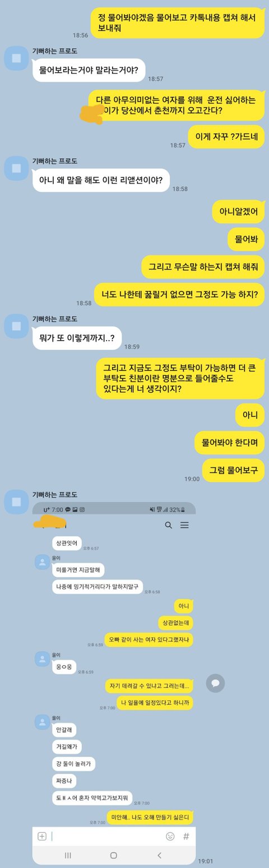The width and height of the screenshot is (269, 868).
Task: Open the shared chat screenshot image
Action: point(114,684)
